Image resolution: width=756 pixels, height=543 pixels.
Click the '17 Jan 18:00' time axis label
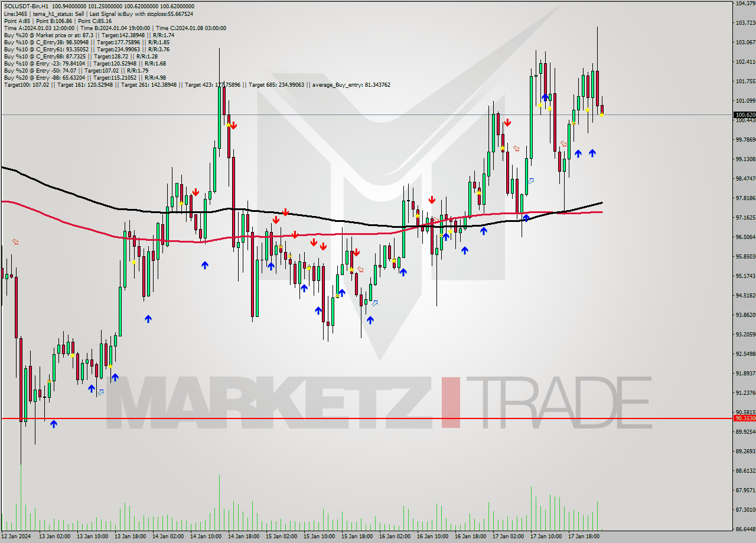[x=583, y=536]
